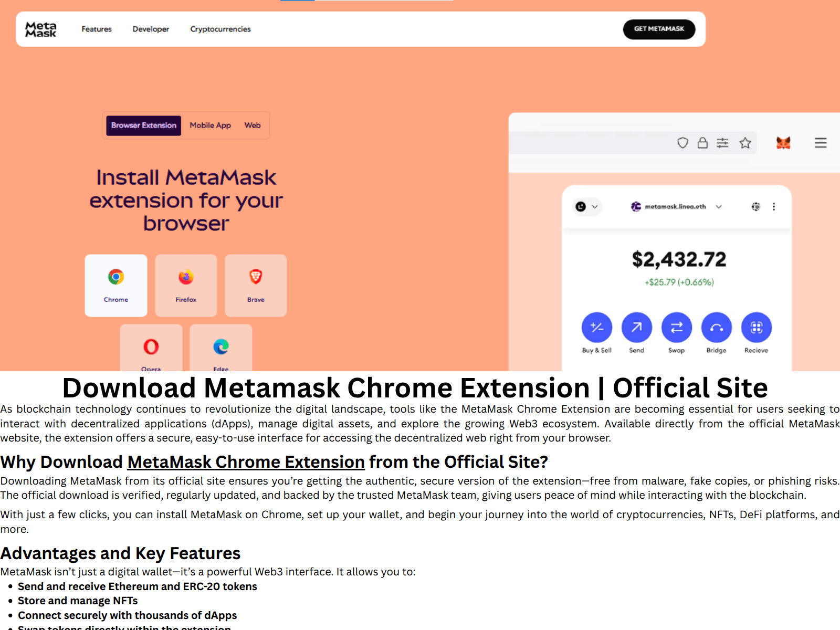Click the Send wallet button
840x630 pixels.
637,328
